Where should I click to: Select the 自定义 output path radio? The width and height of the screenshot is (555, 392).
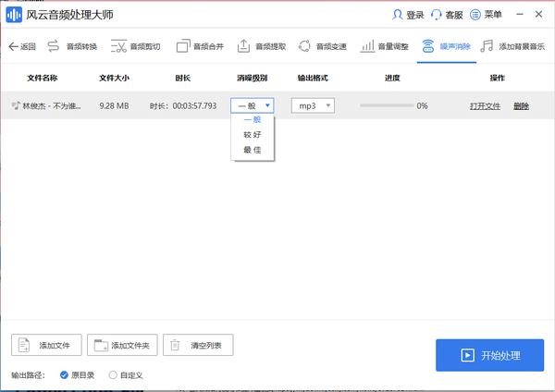click(113, 374)
